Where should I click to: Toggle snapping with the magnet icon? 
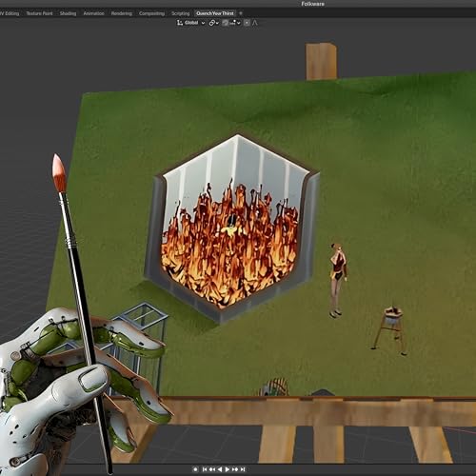[225, 23]
